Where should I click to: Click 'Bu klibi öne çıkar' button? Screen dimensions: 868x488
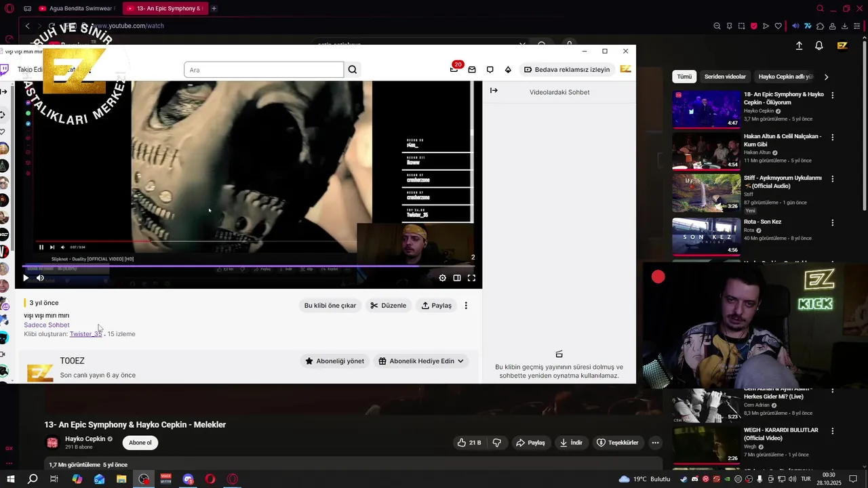(x=330, y=306)
